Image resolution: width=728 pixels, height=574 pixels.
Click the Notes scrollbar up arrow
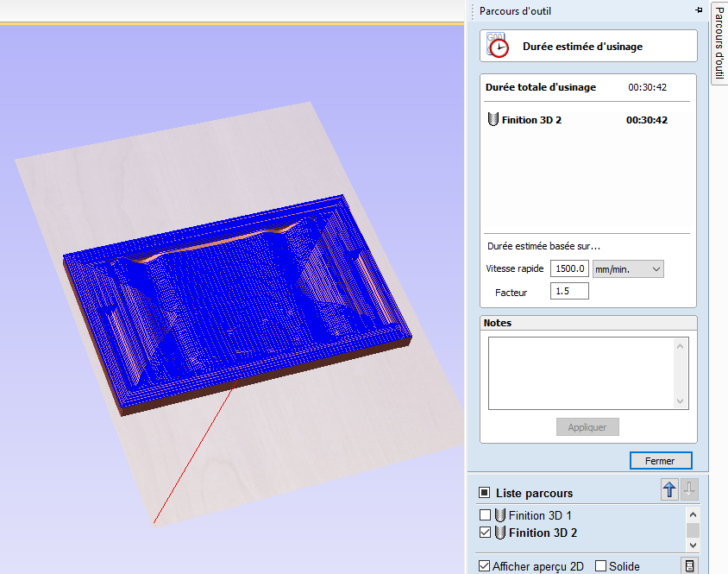click(x=681, y=346)
